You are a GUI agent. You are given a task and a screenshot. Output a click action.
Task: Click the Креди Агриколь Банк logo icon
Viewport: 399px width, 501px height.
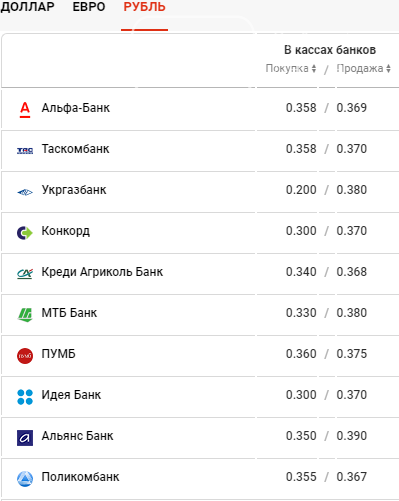point(25,274)
